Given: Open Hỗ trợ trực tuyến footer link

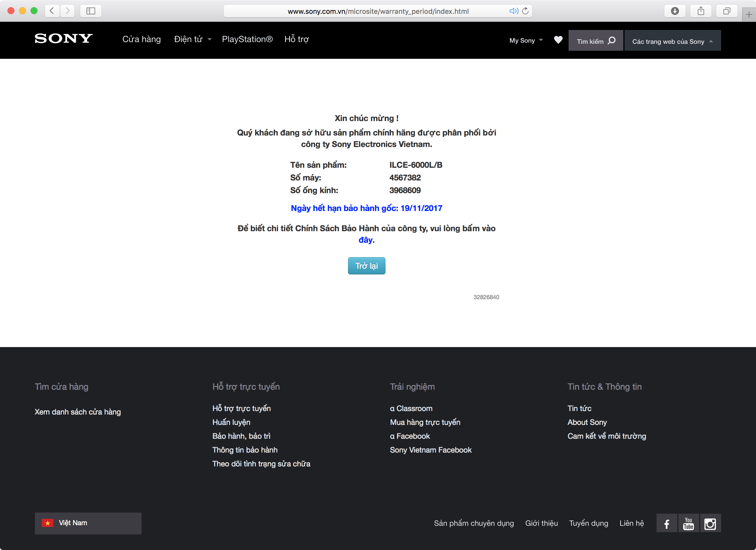Looking at the screenshot, I should click(x=241, y=408).
